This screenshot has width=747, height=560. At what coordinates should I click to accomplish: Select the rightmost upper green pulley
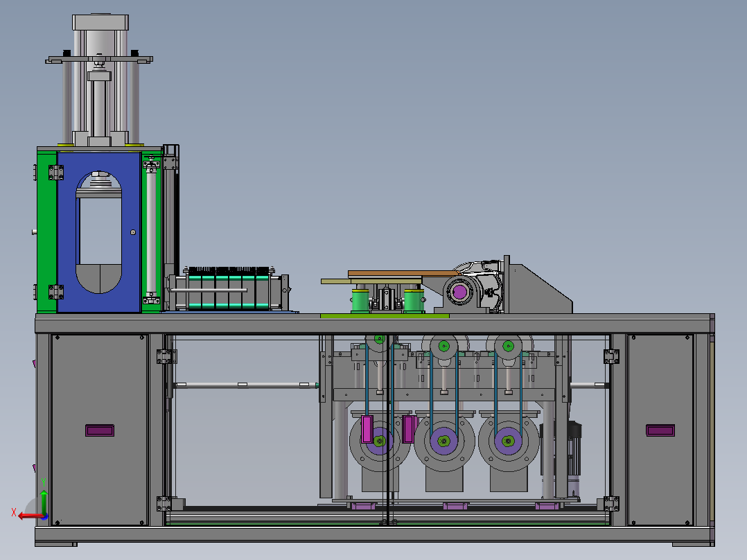(x=508, y=346)
